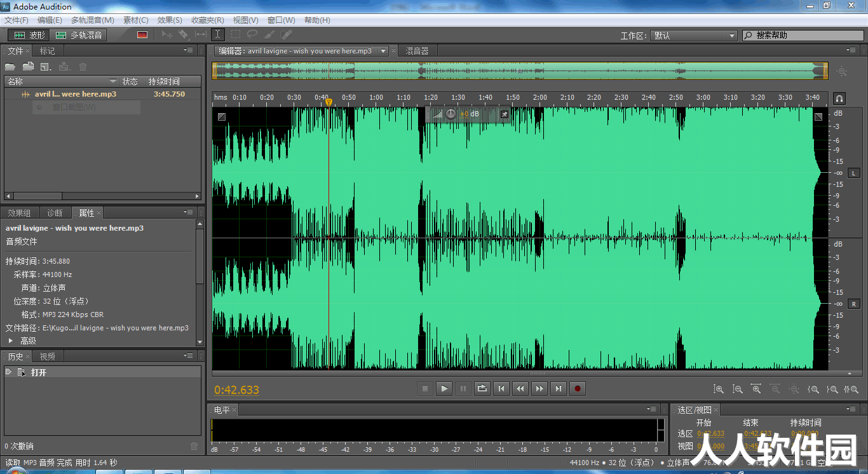Select the Slip tool in the toolbar

(x=201, y=34)
